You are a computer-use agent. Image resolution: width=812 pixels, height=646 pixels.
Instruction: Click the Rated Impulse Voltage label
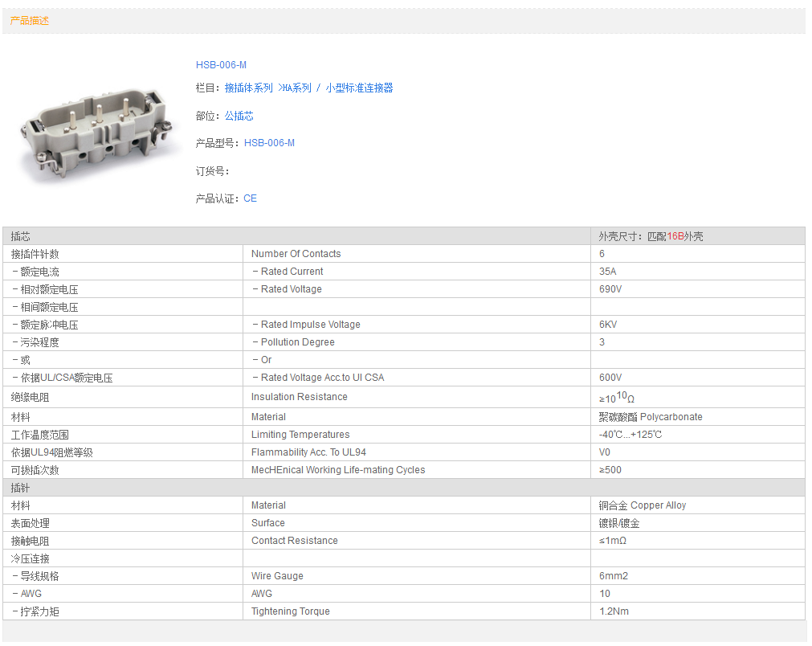pyautogui.click(x=310, y=325)
